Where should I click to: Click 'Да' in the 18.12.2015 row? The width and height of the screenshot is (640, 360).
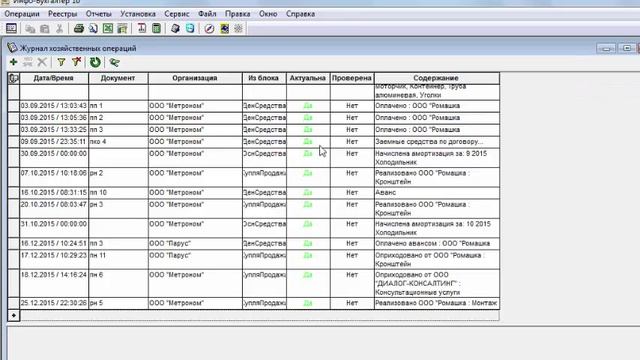308,275
